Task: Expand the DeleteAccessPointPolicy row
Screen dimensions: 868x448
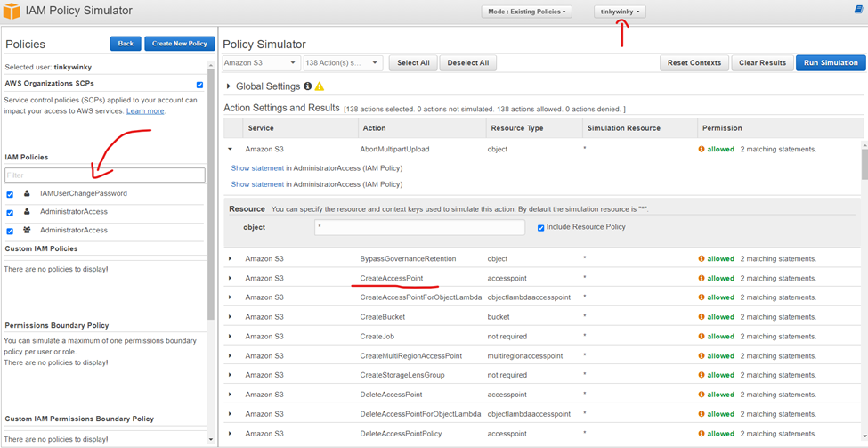Action: [x=231, y=434]
